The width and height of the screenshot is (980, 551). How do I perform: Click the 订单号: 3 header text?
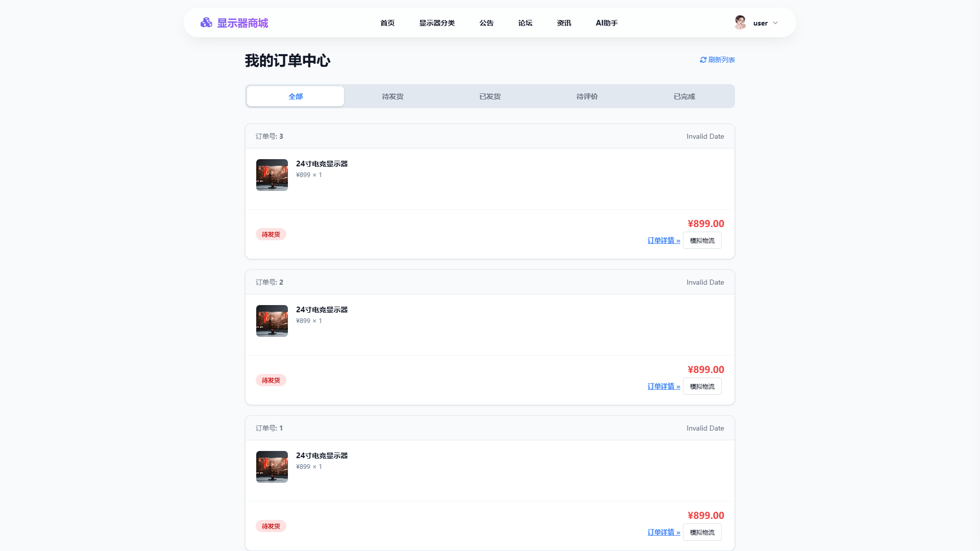269,136
